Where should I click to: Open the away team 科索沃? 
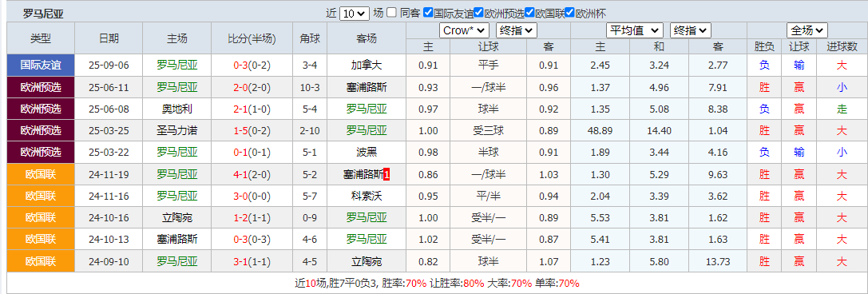pyautogui.click(x=367, y=196)
